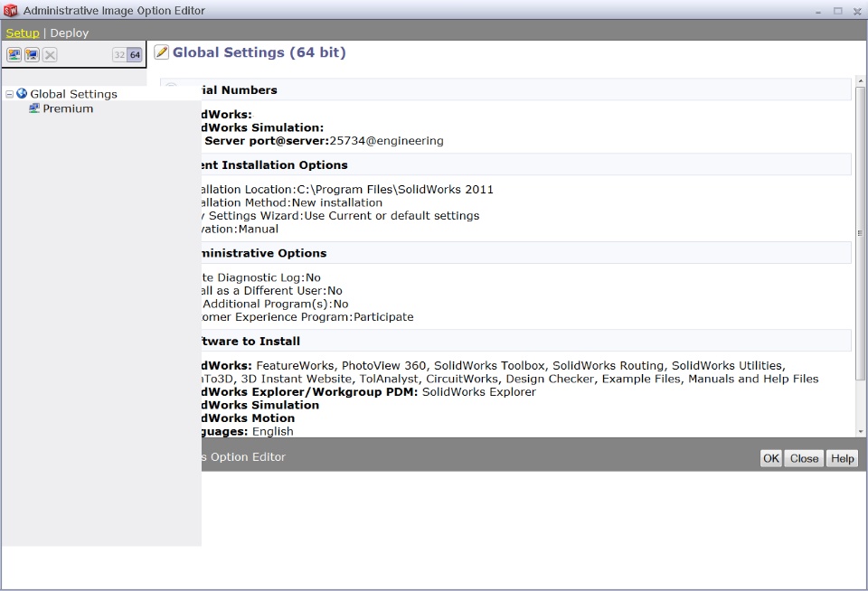
Task: Click the Close button in the footer
Action: click(x=804, y=458)
